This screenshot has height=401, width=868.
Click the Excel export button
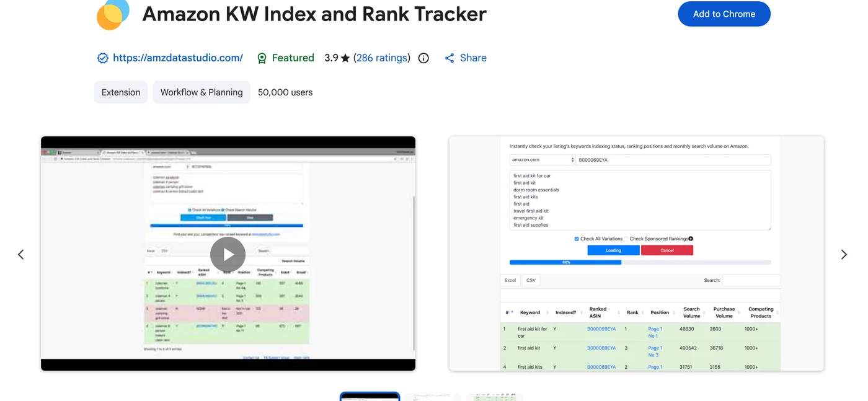tap(510, 280)
